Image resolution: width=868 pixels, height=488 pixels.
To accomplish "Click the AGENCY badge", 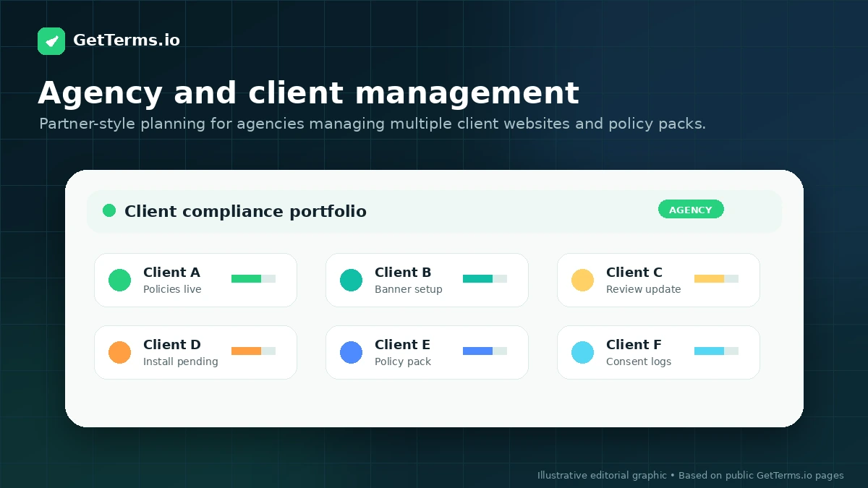I will pos(691,210).
